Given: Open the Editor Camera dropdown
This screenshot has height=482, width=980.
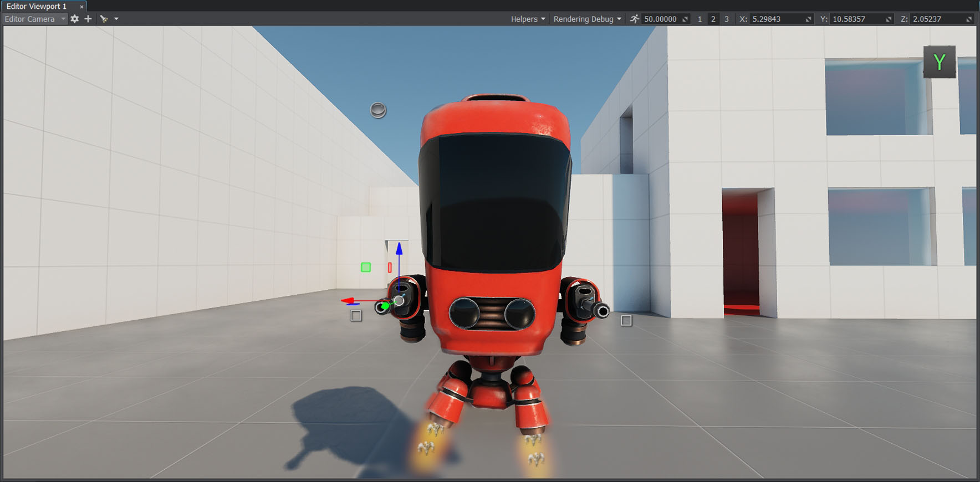Looking at the screenshot, I should pos(34,19).
